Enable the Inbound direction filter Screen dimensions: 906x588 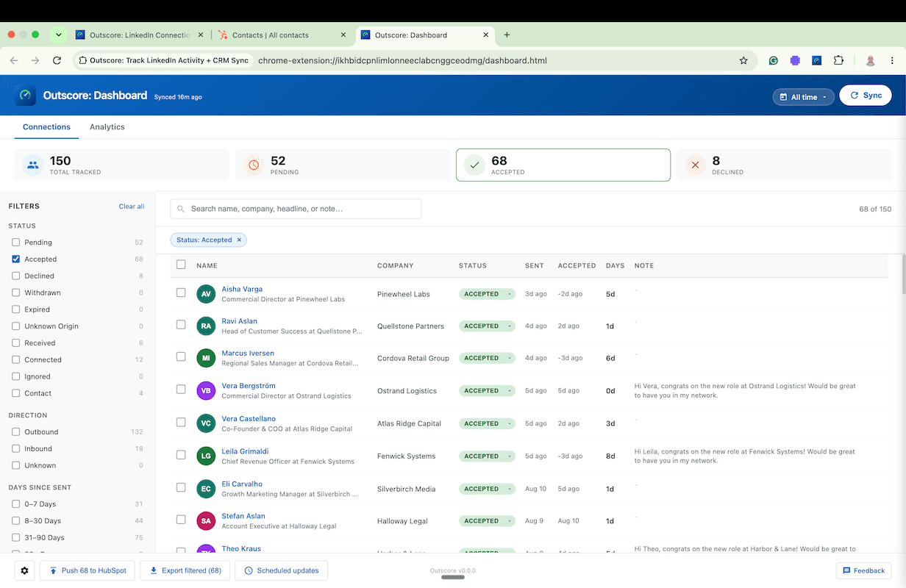pos(16,449)
